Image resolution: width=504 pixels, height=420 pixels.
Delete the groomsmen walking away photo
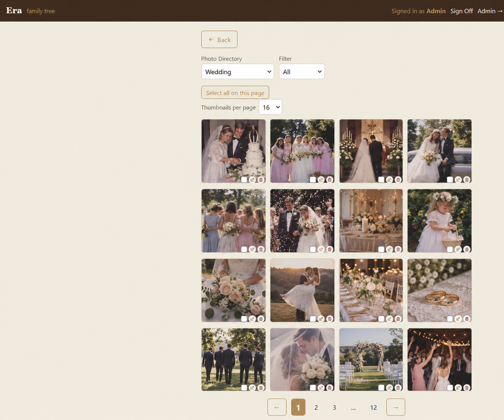click(261, 388)
